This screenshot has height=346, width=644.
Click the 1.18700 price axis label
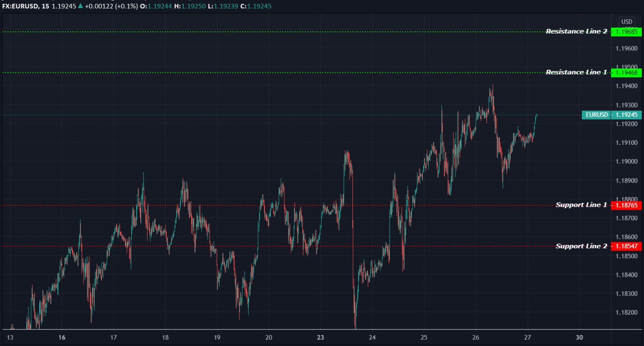(x=627, y=218)
